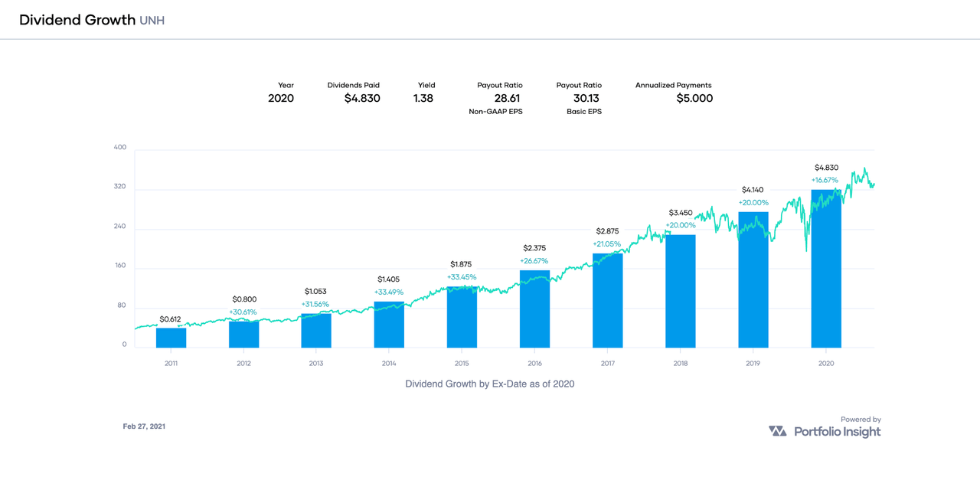Click the Dividends Paid heading
The image size is (980, 477).
point(354,85)
